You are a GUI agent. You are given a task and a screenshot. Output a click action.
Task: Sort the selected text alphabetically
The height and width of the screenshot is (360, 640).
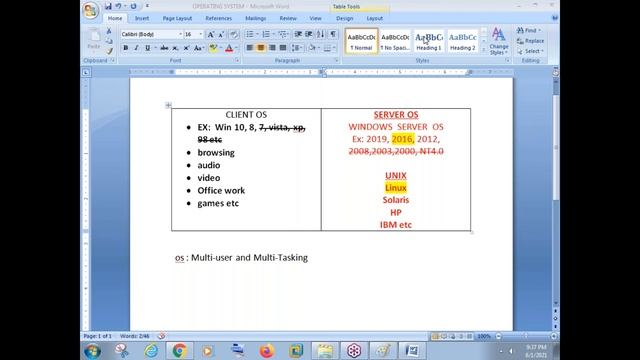click(321, 34)
